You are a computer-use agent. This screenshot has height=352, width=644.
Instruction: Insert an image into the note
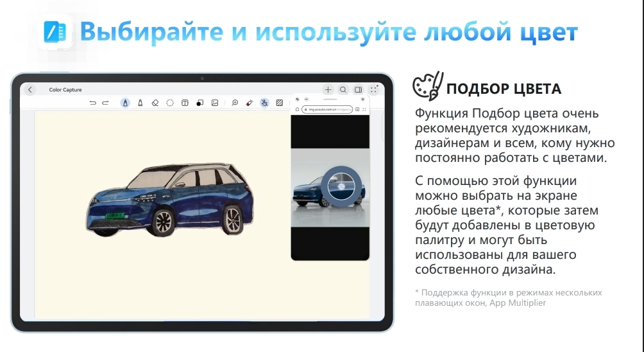coord(215,103)
